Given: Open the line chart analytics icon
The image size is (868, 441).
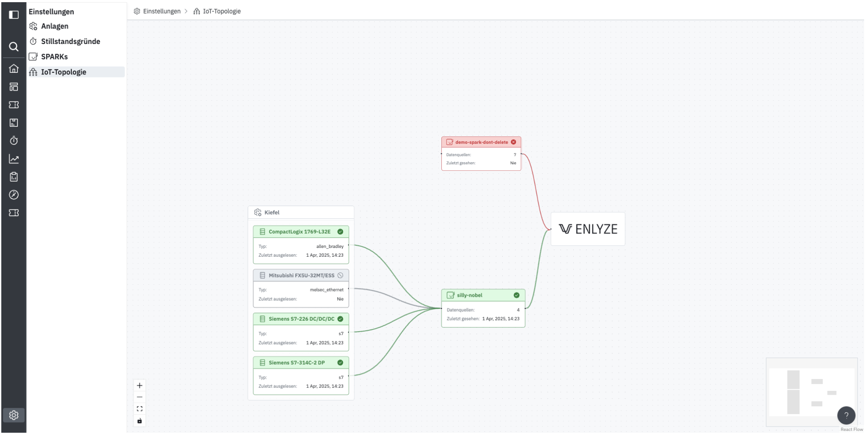Looking at the screenshot, I should [x=14, y=159].
